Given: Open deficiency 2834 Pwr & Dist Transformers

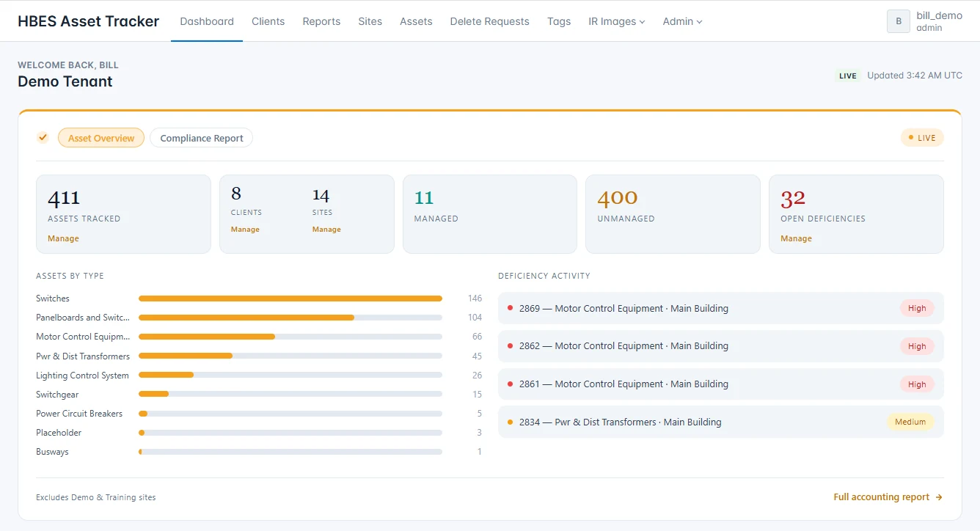Looking at the screenshot, I should pyautogui.click(x=721, y=422).
